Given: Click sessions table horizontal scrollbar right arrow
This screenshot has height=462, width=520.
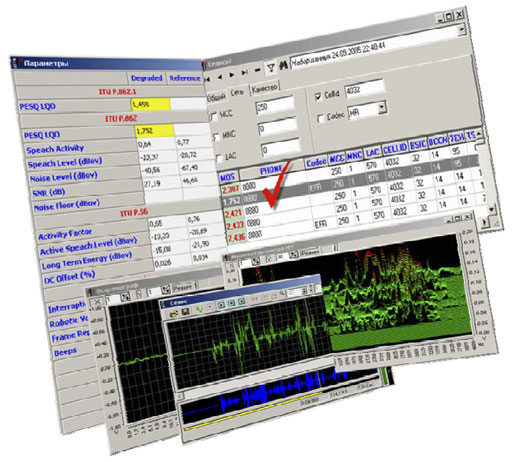Looking at the screenshot, I should click(x=485, y=222).
